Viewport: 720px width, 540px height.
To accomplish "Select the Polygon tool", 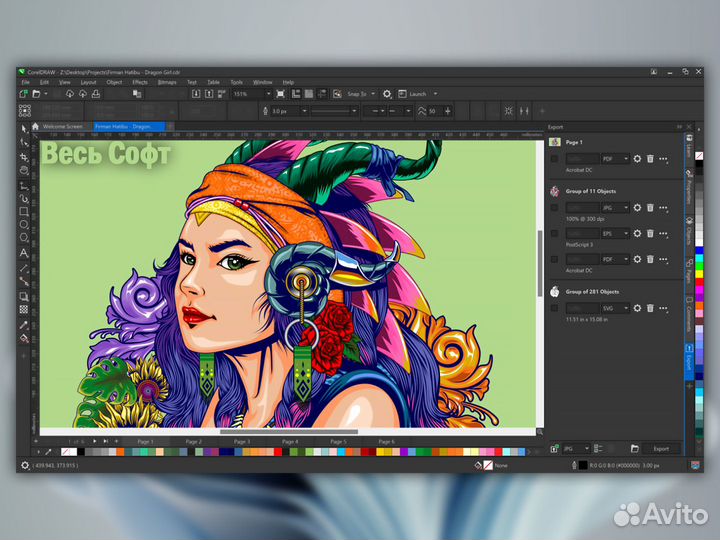I will coord(24,237).
